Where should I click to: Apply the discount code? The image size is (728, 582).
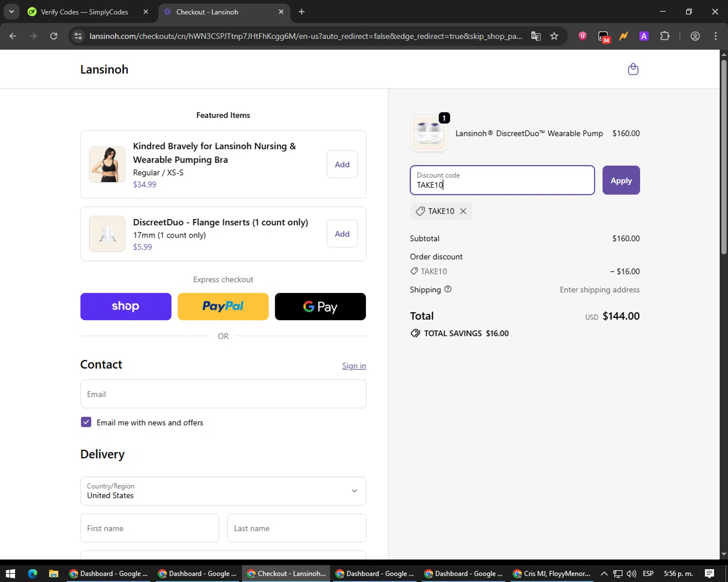(x=621, y=180)
